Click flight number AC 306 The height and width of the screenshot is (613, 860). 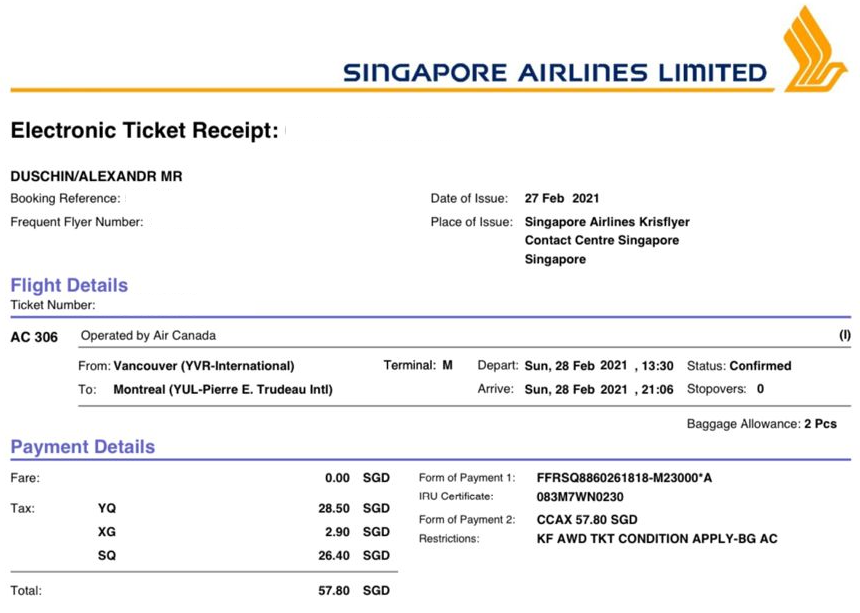[34, 337]
